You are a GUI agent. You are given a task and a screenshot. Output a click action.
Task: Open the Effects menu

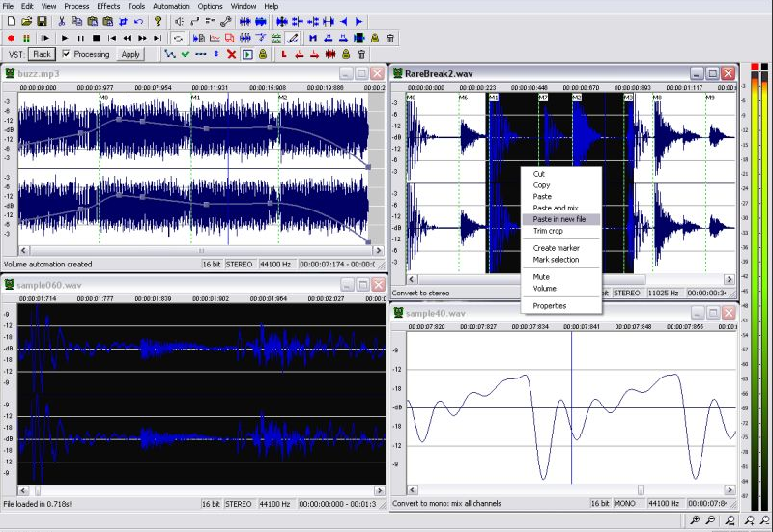(108, 6)
